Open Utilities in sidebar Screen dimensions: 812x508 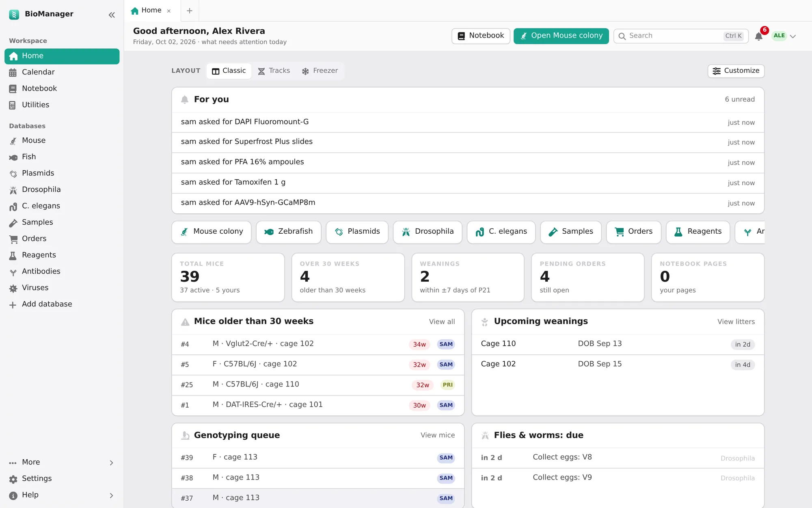coord(62,105)
